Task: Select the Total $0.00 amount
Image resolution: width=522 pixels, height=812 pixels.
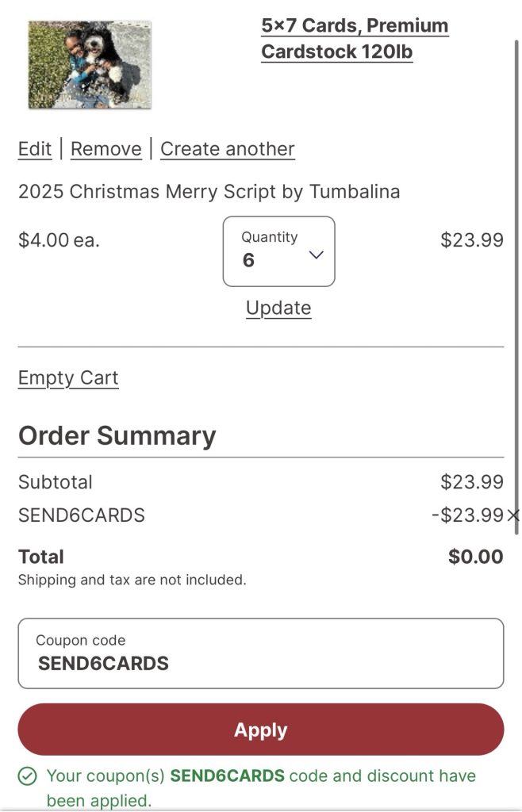Action: pos(475,557)
